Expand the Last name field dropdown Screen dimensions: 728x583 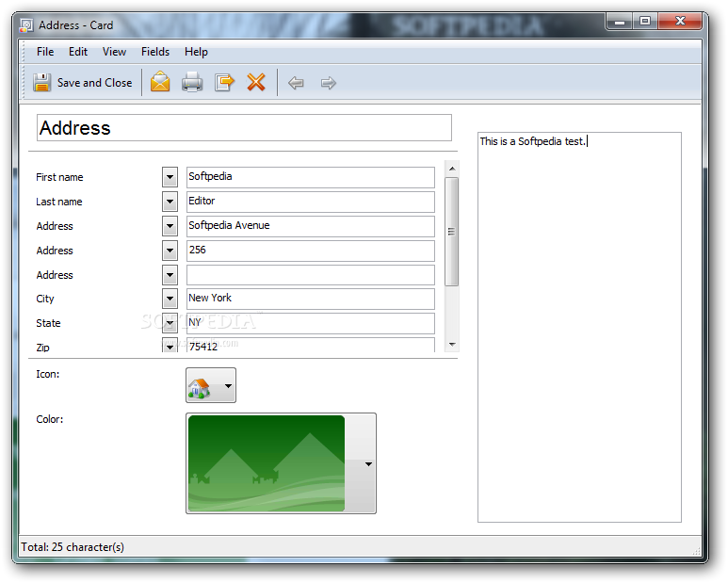pos(170,202)
